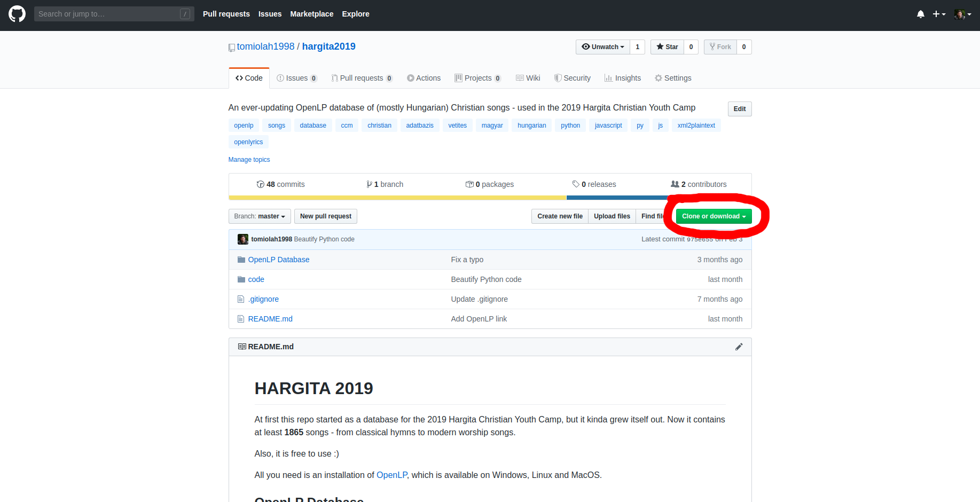Open the xml2plaintext topic tag

coord(696,126)
